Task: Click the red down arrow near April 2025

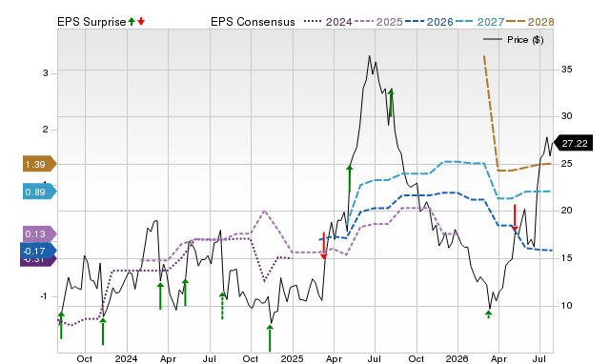Action: tap(323, 246)
